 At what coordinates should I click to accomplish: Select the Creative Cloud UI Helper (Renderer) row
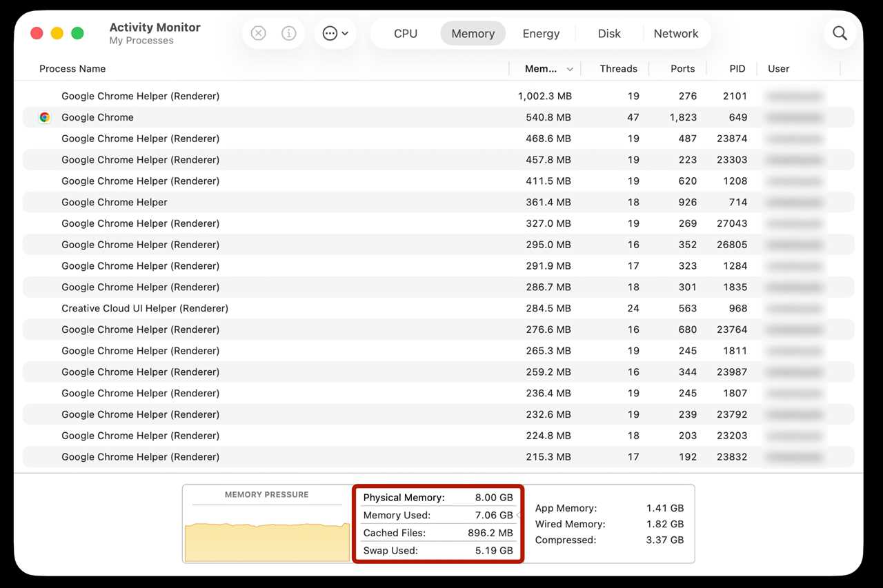coord(145,308)
